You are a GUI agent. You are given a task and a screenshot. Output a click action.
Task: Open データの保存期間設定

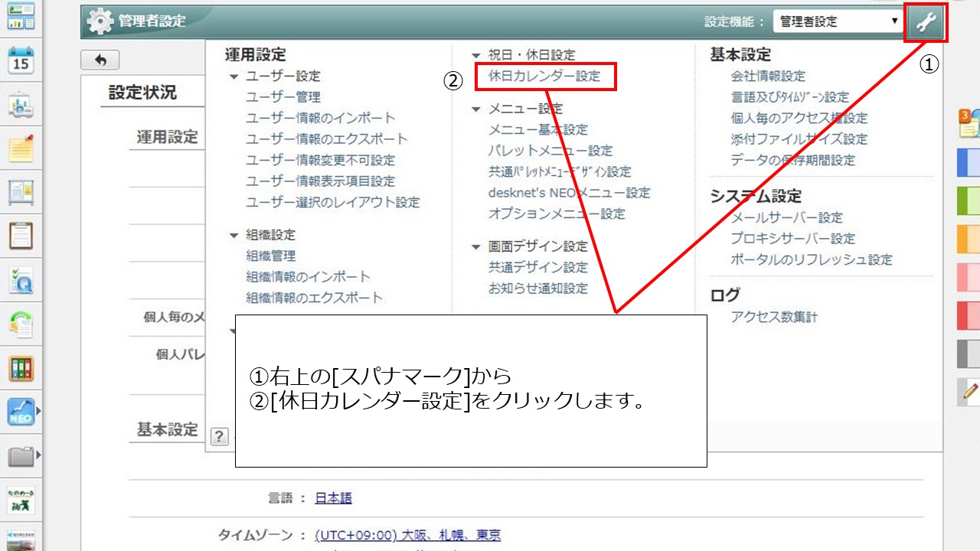793,161
